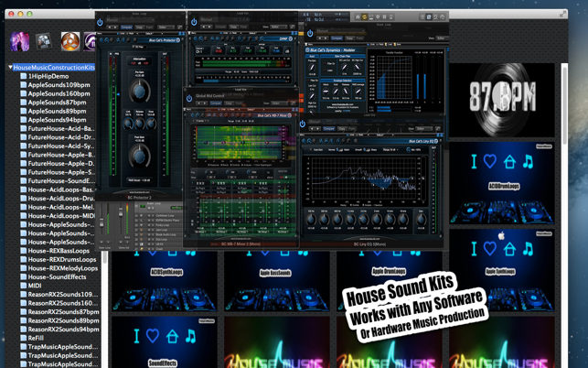This screenshot has height=368, width=588.
Task: Open the Apple SynthLoops thumbnail
Action: 502,270
